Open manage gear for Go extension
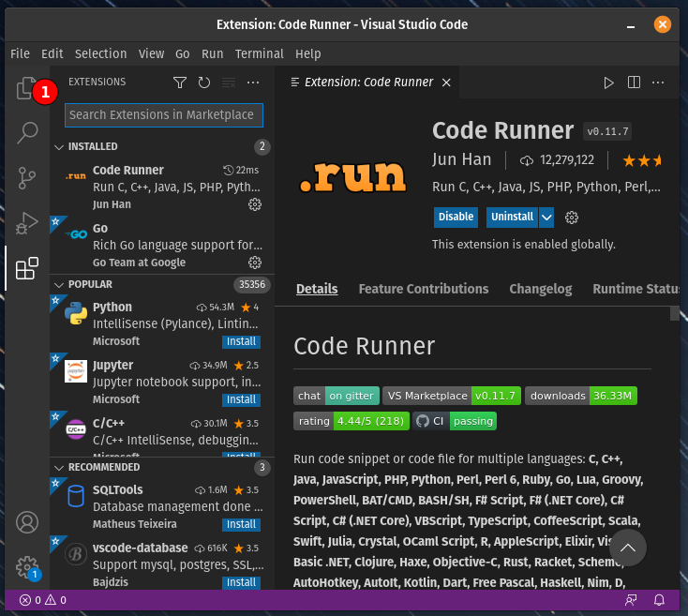 coord(255,263)
